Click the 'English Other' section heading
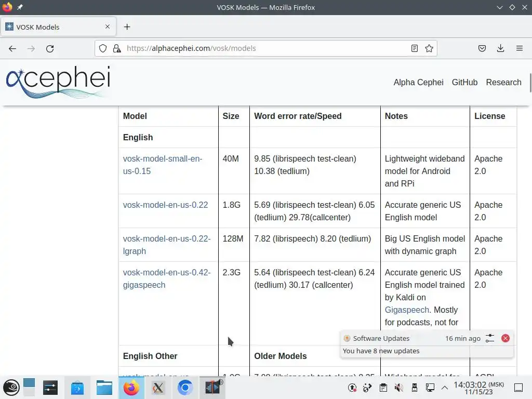532x399 pixels. pos(150,356)
